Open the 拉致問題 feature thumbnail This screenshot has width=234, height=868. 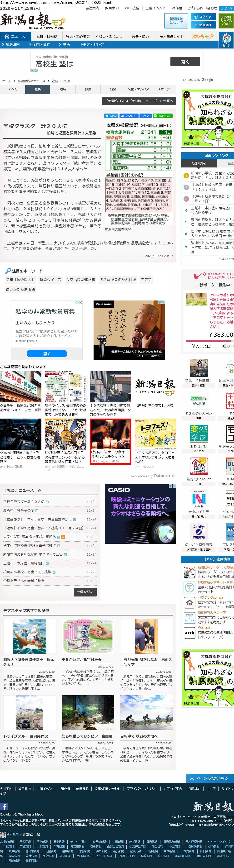(x=198, y=368)
